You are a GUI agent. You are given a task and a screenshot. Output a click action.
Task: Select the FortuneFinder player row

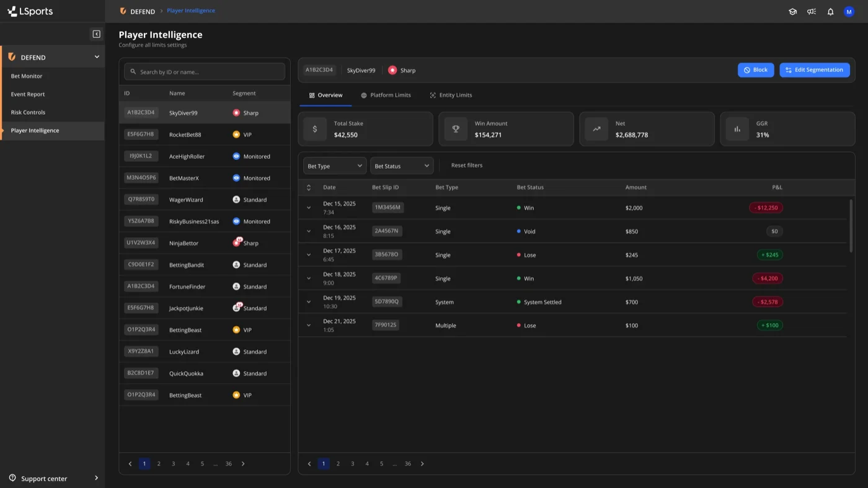(x=205, y=286)
